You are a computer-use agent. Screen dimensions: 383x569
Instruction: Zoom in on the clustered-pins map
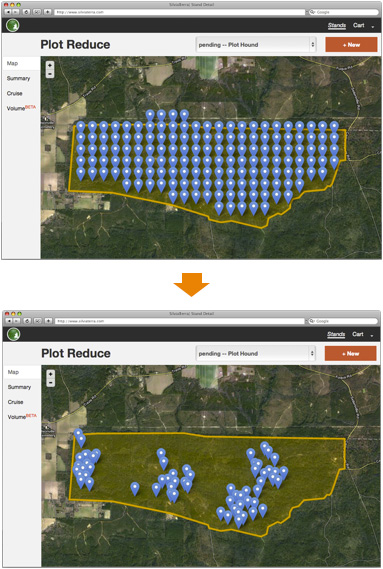(x=51, y=374)
